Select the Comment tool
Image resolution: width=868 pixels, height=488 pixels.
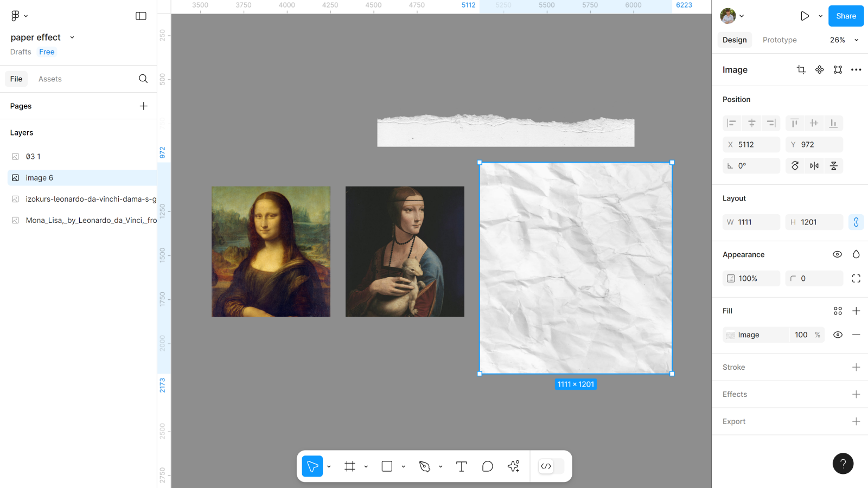click(487, 466)
